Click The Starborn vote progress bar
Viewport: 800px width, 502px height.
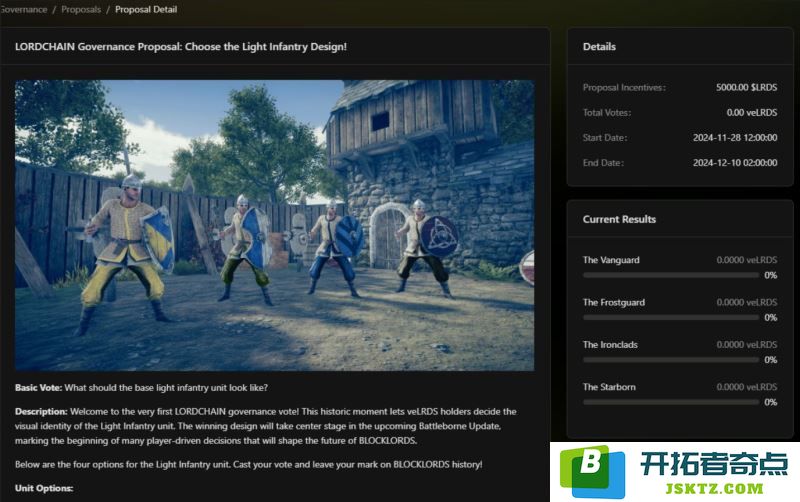coord(671,402)
